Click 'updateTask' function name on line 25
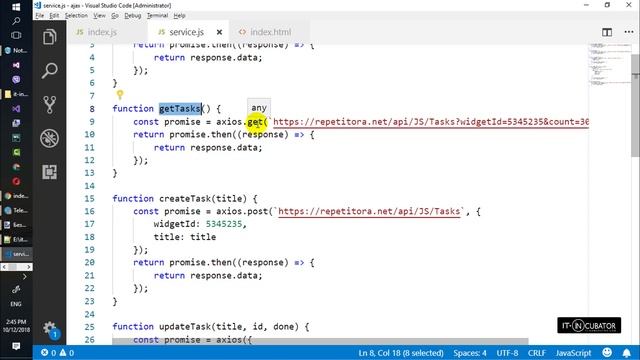The height and width of the screenshot is (360, 640). tap(185, 327)
